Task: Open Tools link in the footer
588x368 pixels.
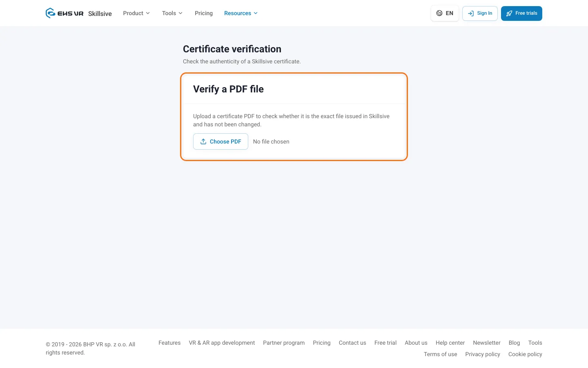Action: (535, 343)
